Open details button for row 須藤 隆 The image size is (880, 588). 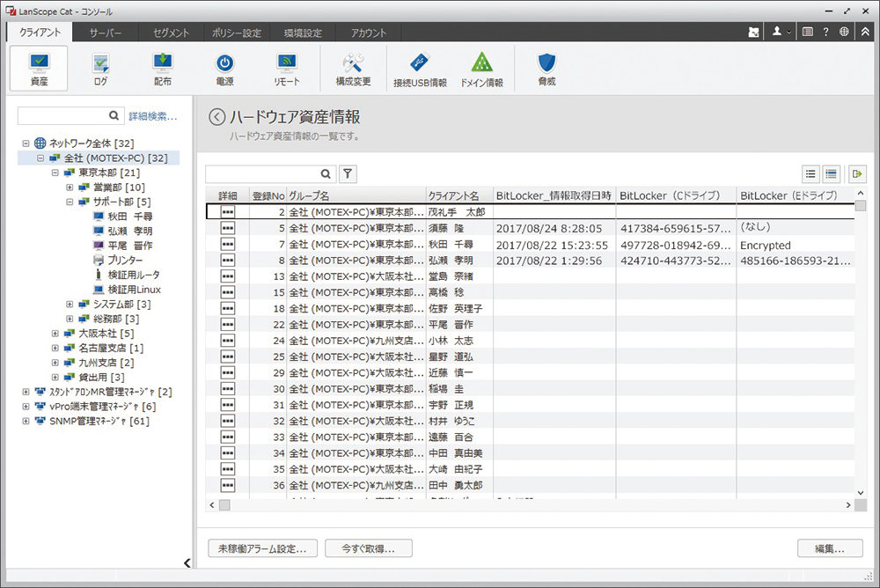[x=227, y=228]
